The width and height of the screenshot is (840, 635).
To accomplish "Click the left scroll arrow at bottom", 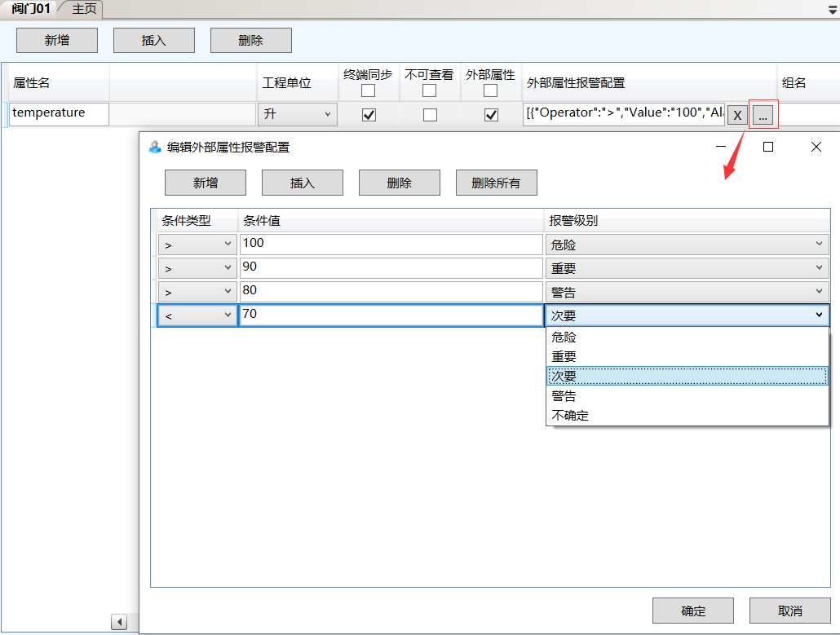I will pyautogui.click(x=119, y=622).
